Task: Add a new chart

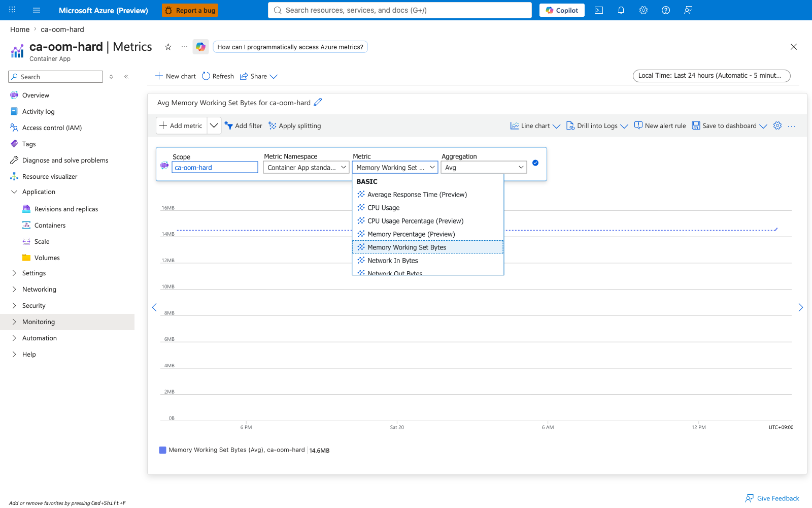Action: 176,76
